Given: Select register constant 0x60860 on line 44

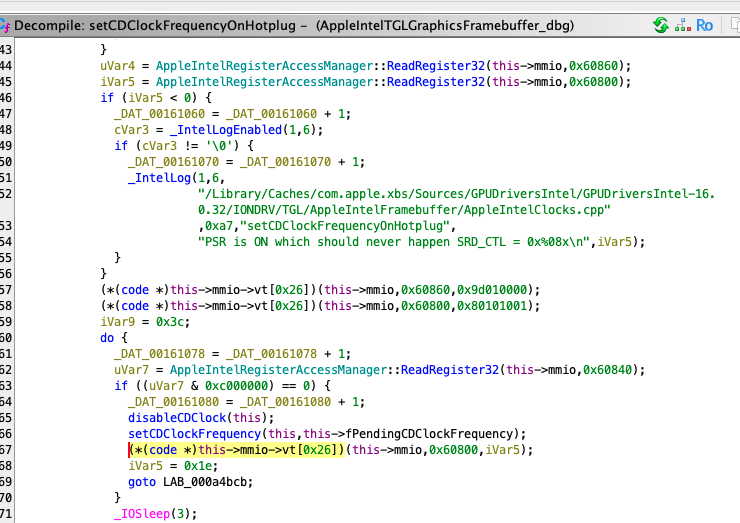Looking at the screenshot, I should [593, 66].
